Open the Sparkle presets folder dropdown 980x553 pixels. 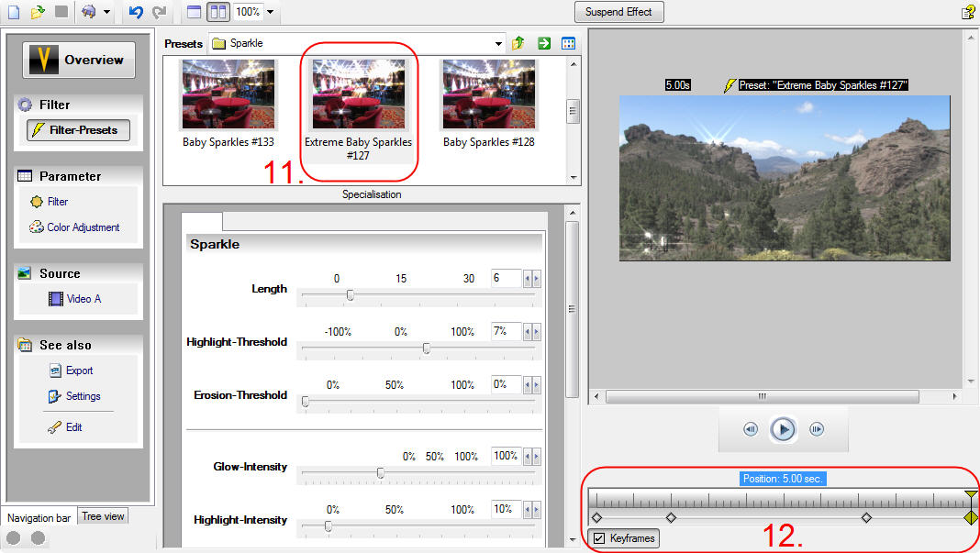pos(499,43)
